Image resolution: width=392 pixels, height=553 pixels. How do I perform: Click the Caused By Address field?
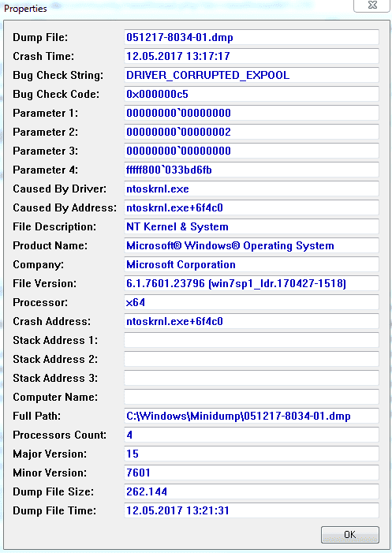point(252,207)
